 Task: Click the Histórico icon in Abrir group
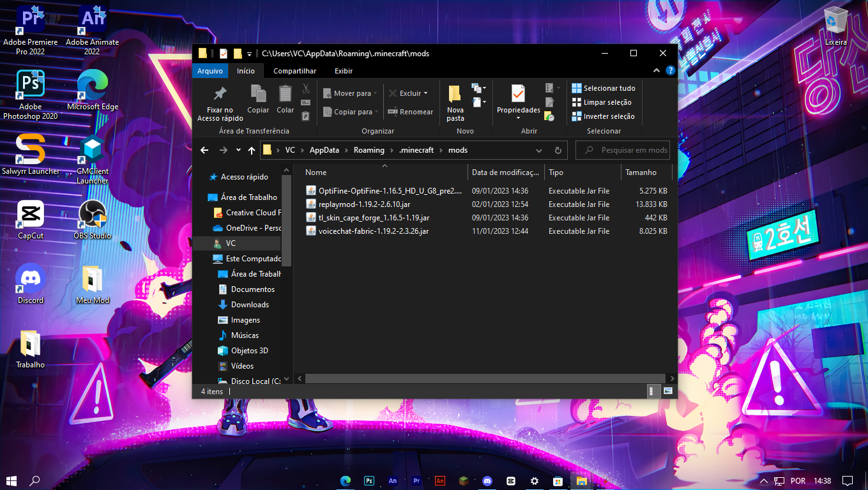(549, 116)
